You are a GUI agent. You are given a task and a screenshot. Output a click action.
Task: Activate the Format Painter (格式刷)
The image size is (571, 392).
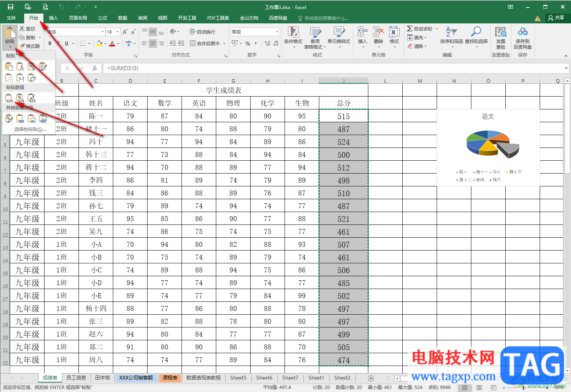tap(30, 46)
